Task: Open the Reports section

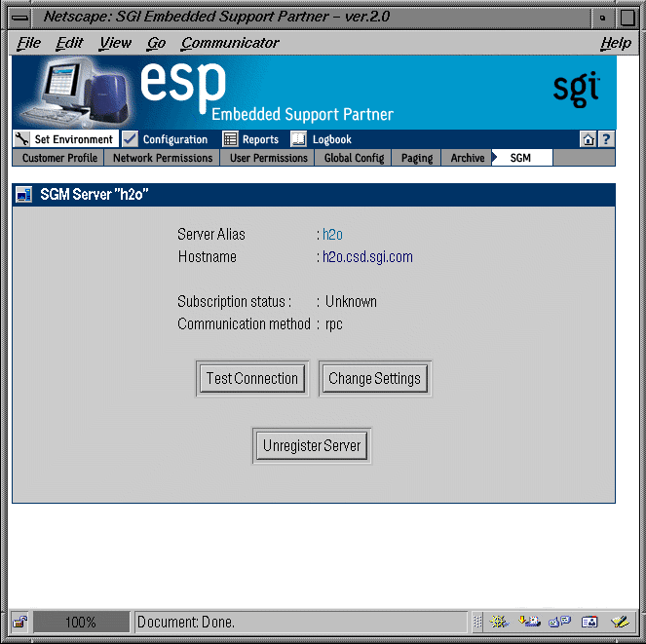Action: pos(260,139)
